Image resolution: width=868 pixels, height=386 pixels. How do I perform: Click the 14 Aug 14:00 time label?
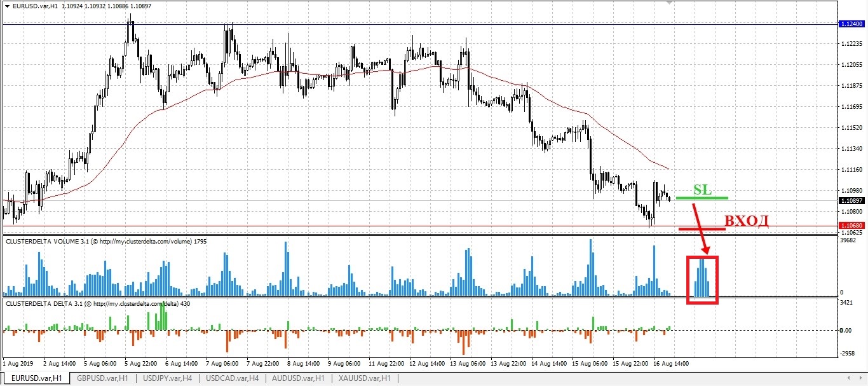click(548, 364)
